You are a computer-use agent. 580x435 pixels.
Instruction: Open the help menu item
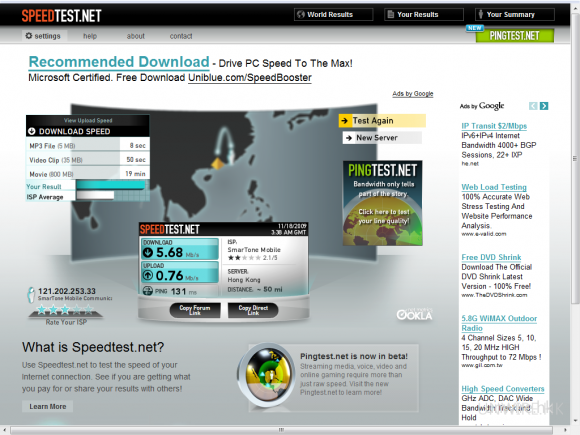90,36
